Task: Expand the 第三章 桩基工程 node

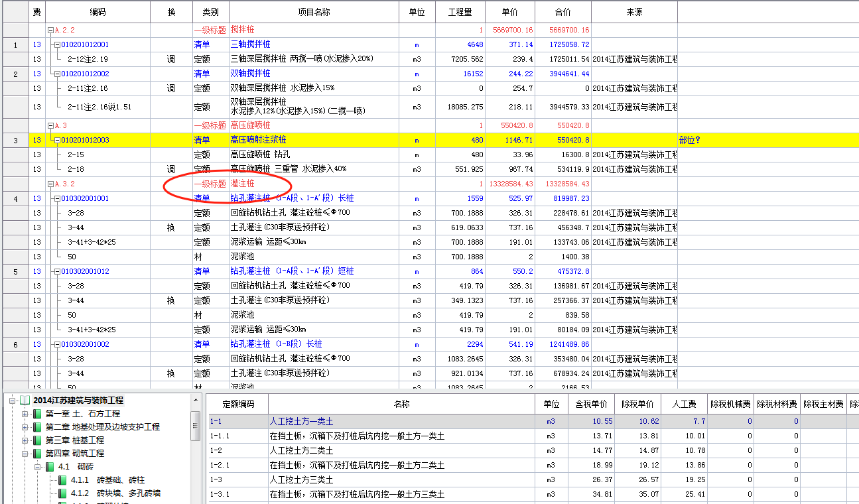Action: [x=25, y=440]
